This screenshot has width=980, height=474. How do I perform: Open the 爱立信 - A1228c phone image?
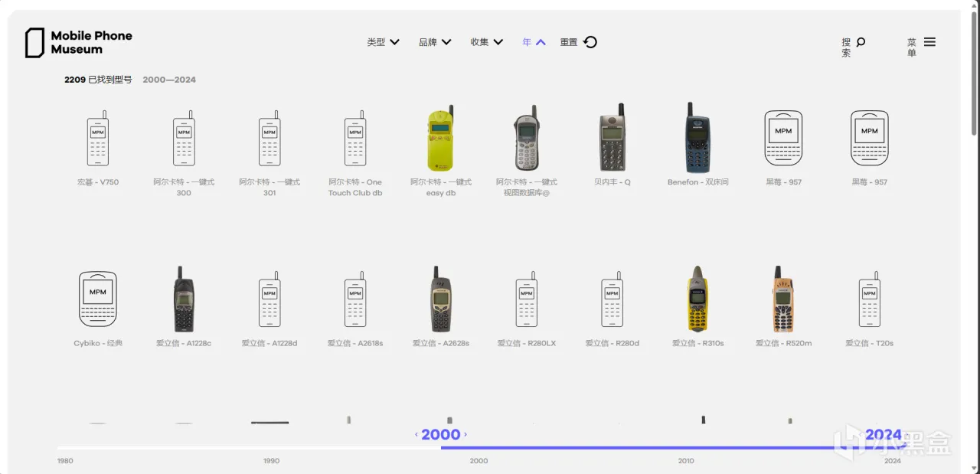click(184, 299)
